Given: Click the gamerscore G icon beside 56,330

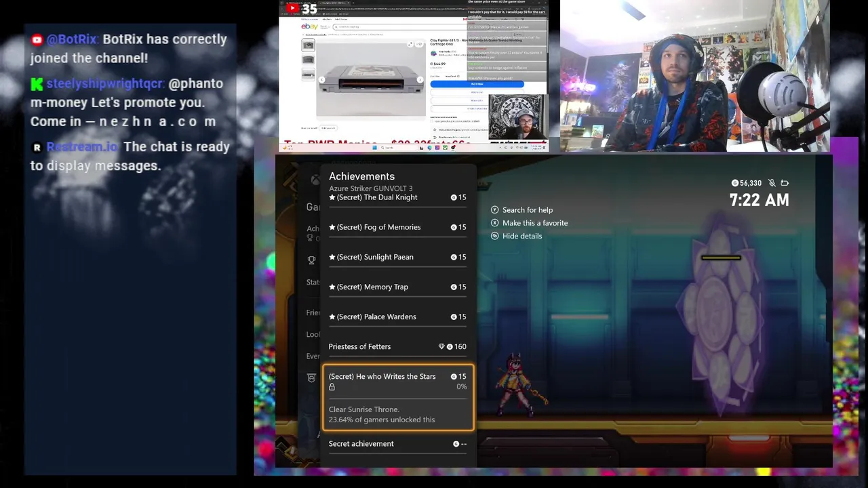Looking at the screenshot, I should pos(735,183).
